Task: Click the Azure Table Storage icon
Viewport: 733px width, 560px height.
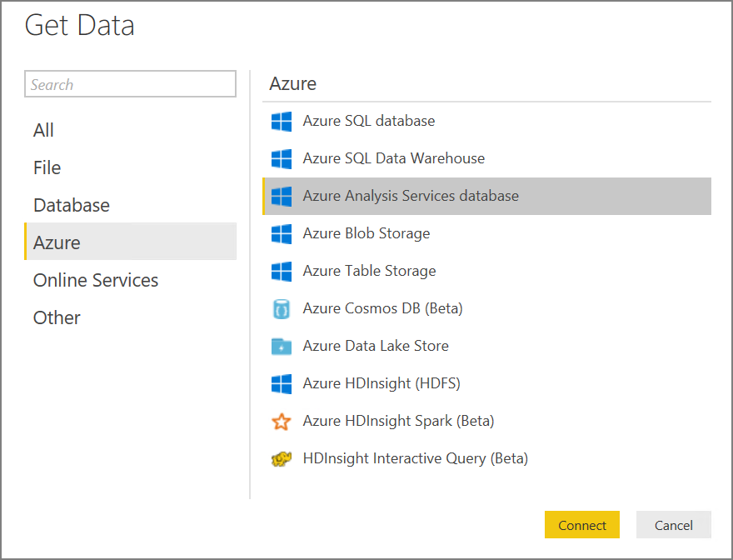Action: pyautogui.click(x=282, y=272)
